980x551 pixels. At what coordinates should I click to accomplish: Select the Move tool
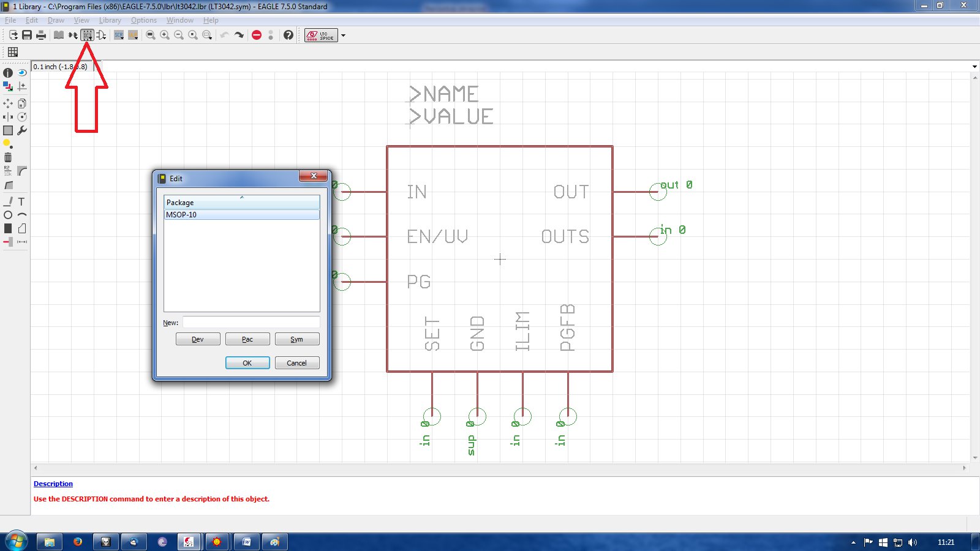(x=8, y=103)
